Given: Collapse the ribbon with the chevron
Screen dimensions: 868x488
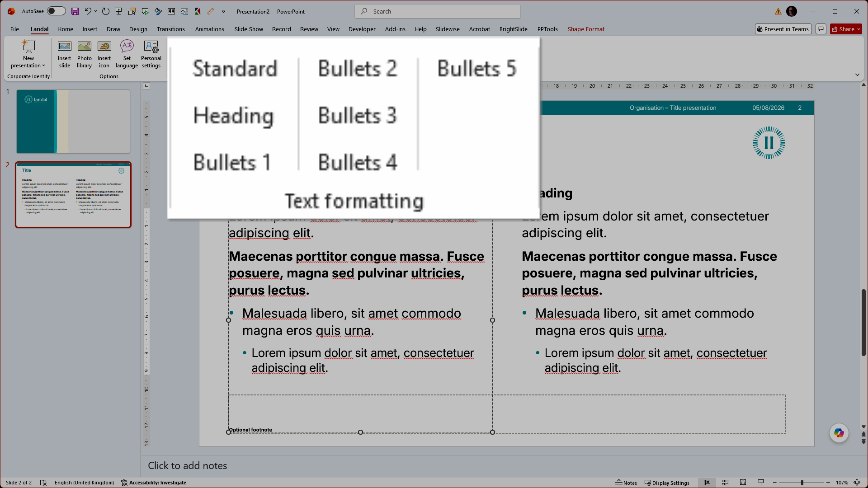Looking at the screenshot, I should point(857,75).
